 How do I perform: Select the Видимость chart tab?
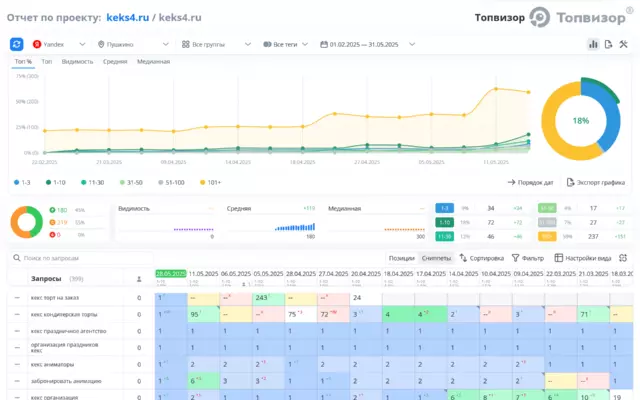coord(78,62)
